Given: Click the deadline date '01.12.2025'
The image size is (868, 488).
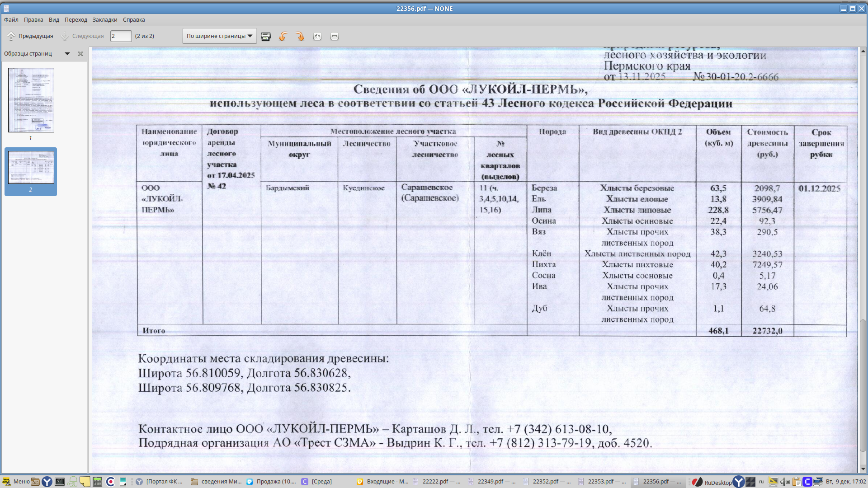Looking at the screenshot, I should click(x=819, y=188).
